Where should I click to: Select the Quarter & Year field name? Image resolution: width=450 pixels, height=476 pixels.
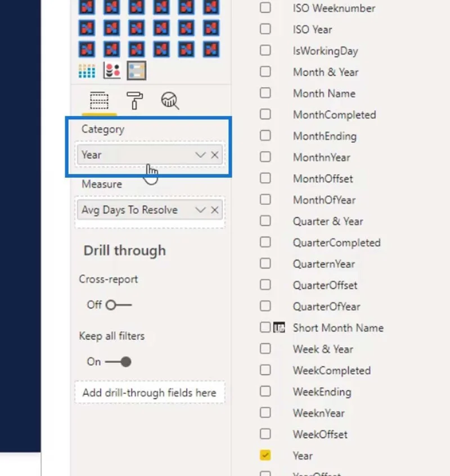tap(328, 221)
